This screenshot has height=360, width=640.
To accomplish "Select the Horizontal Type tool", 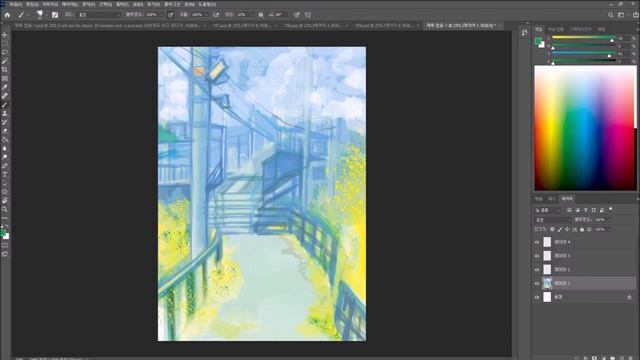I will tap(4, 174).
